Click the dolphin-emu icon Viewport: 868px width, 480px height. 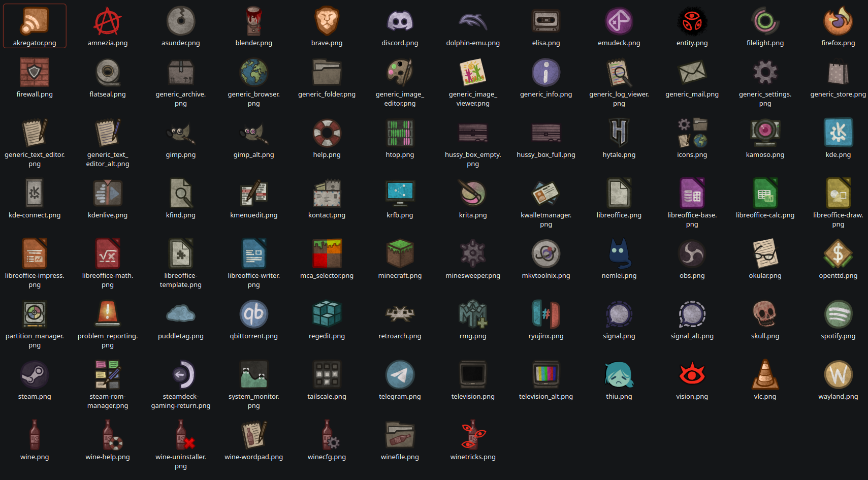tap(473, 21)
